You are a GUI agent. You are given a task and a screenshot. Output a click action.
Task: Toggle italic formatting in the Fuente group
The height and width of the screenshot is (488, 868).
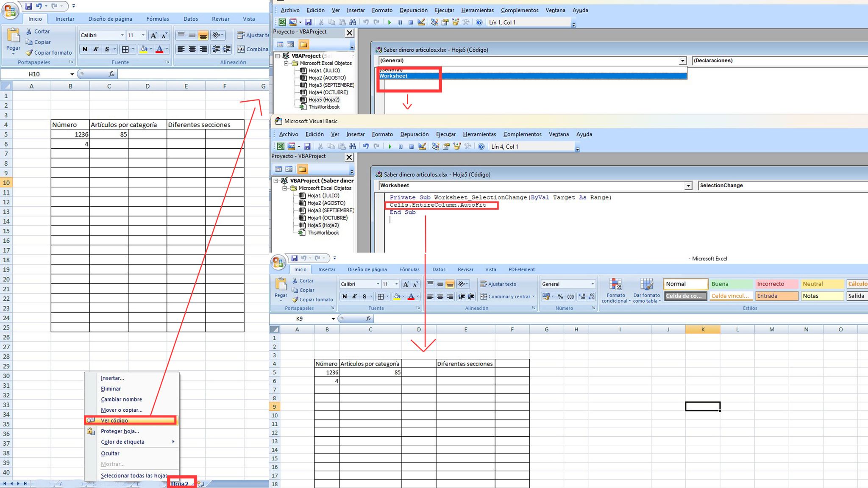pyautogui.click(x=354, y=297)
